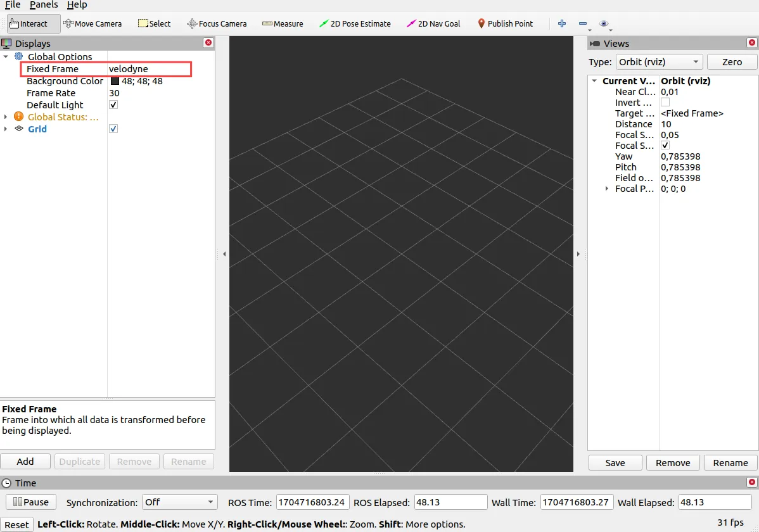Open the view Type dropdown

[x=659, y=62]
